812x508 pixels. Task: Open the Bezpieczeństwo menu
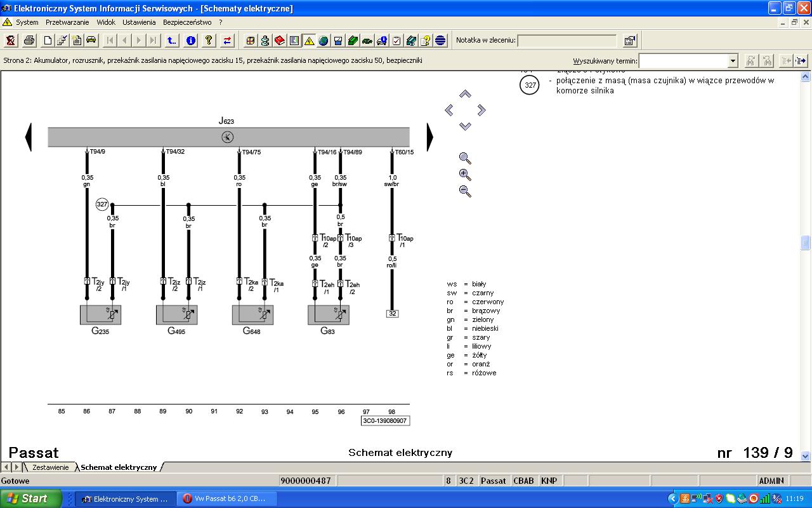pos(187,22)
